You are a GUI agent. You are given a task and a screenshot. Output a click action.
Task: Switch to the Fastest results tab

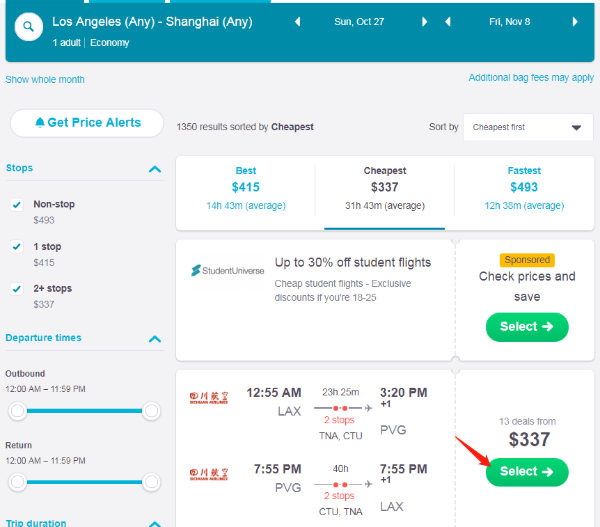(524, 187)
